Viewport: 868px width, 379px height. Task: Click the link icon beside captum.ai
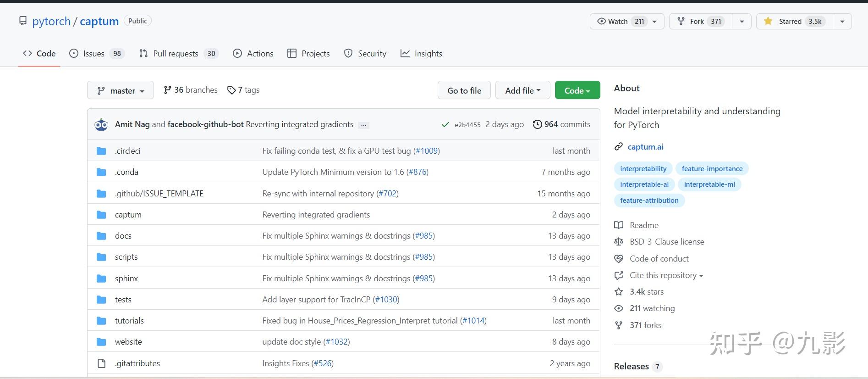tap(619, 147)
